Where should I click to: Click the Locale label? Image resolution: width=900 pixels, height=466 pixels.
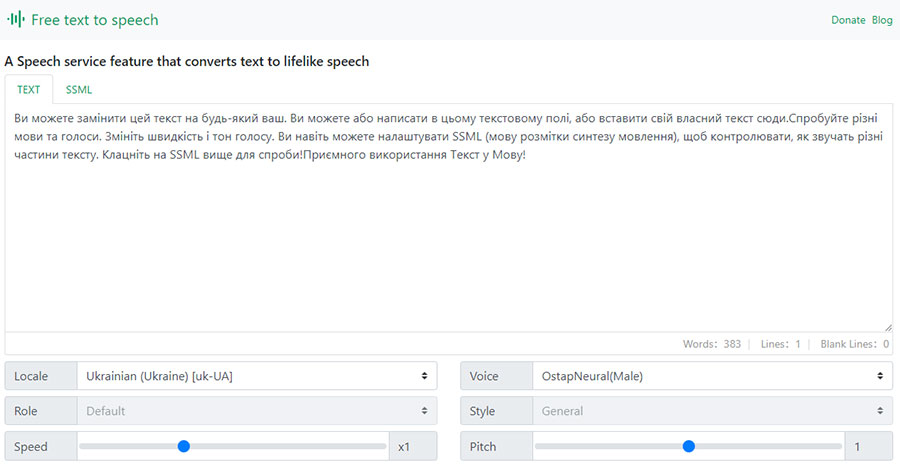coord(41,376)
